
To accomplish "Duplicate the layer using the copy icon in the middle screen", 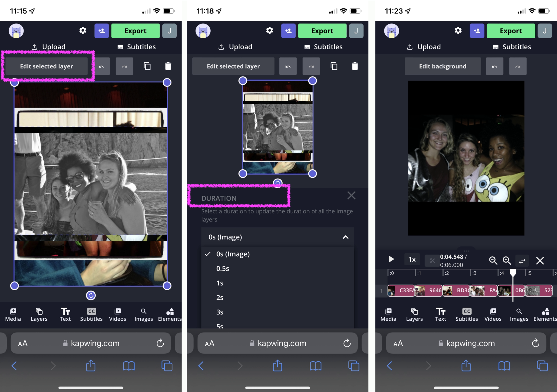I will tap(334, 66).
